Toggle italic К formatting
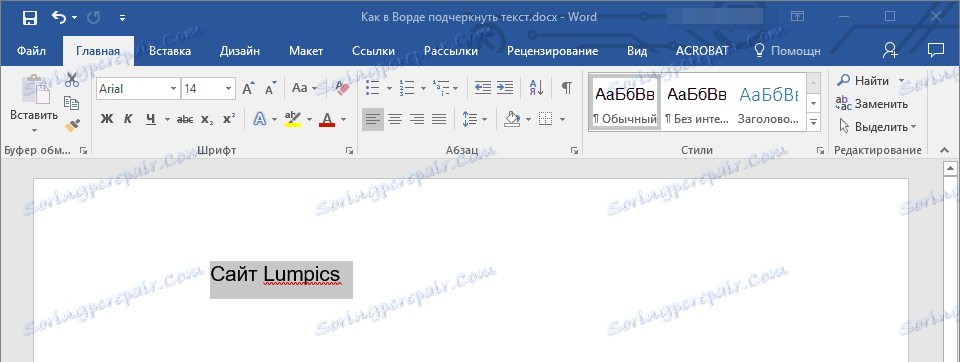Screen dimensions: 960x362 coord(128,119)
